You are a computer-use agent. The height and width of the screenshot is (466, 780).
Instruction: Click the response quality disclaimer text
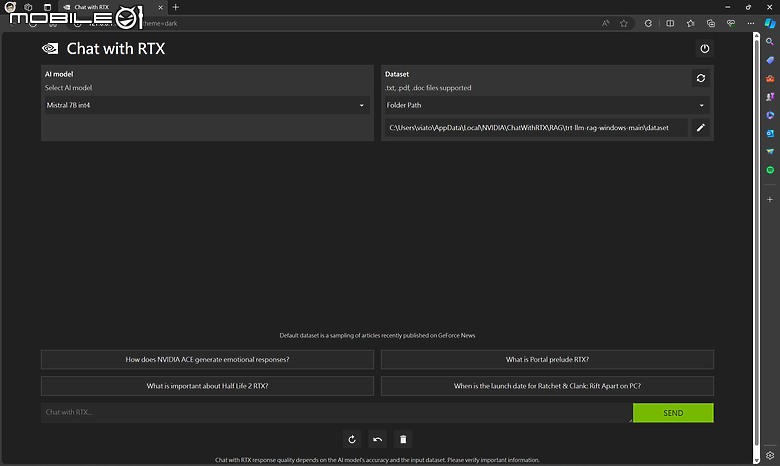coord(377,460)
